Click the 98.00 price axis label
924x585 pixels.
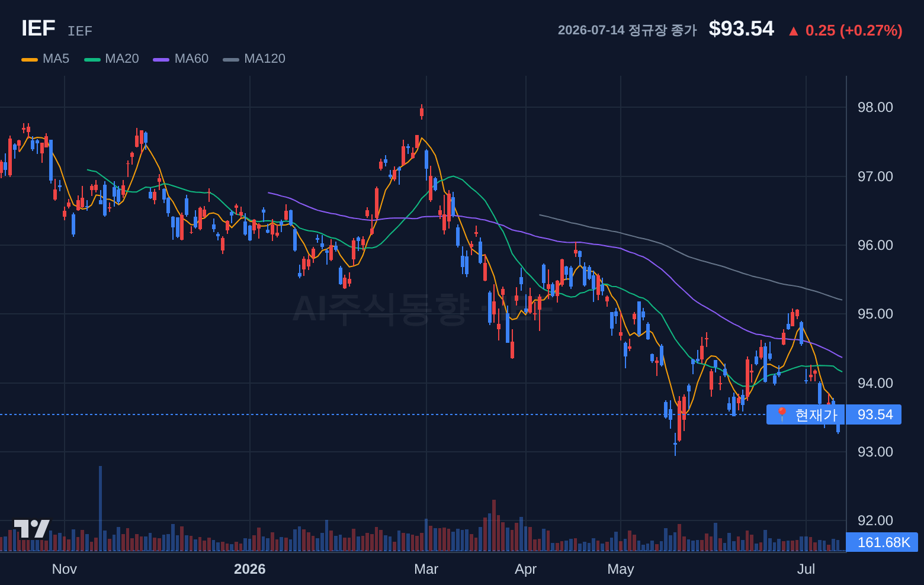[875, 107]
